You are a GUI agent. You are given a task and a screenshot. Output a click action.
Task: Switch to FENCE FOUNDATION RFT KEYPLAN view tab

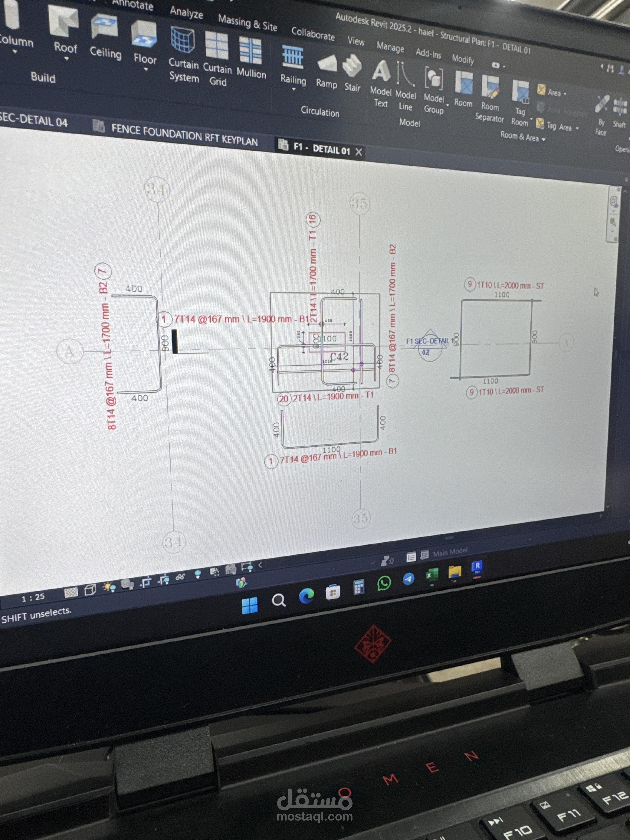[x=184, y=135]
